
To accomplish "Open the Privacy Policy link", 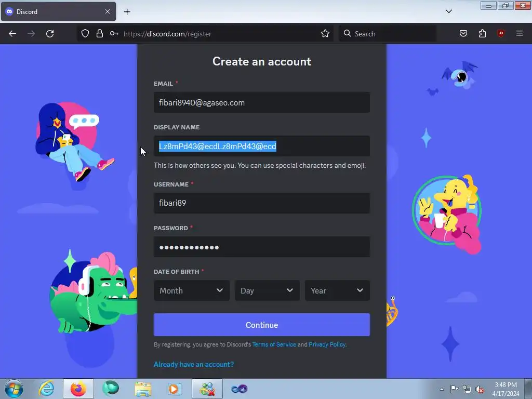I will coord(327,344).
